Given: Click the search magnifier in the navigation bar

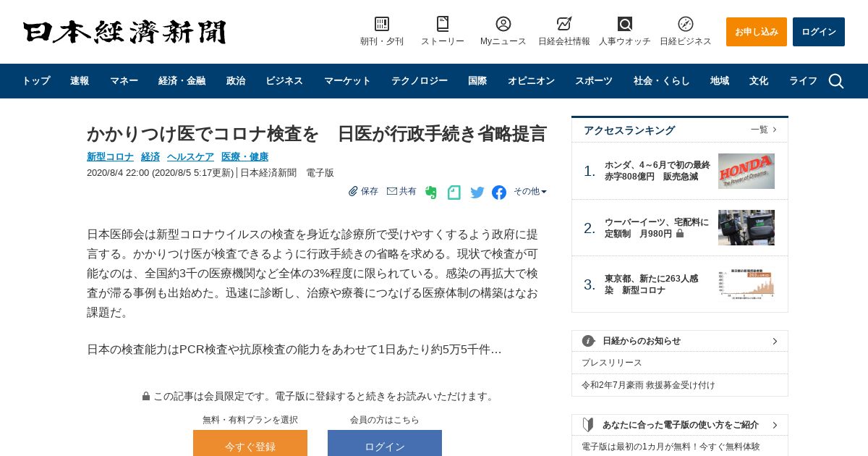Looking at the screenshot, I should (x=836, y=81).
